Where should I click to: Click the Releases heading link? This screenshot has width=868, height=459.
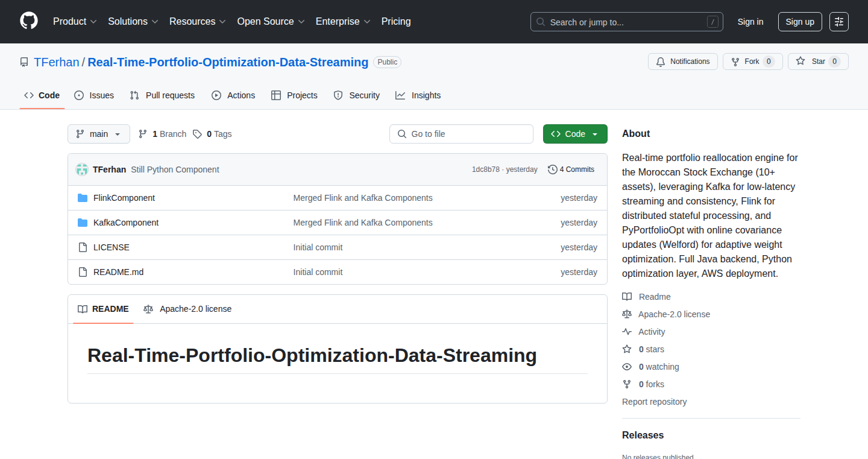tap(643, 435)
